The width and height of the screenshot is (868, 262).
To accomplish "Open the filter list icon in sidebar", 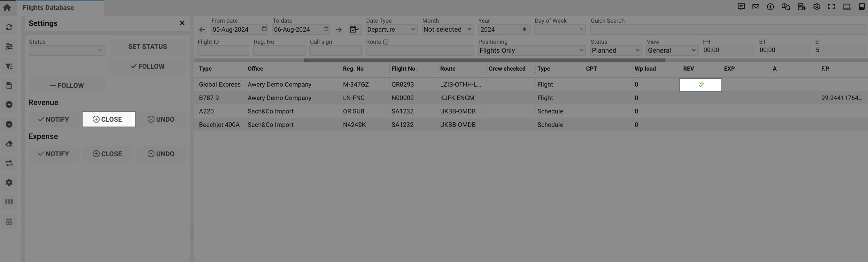I will pos(9,66).
